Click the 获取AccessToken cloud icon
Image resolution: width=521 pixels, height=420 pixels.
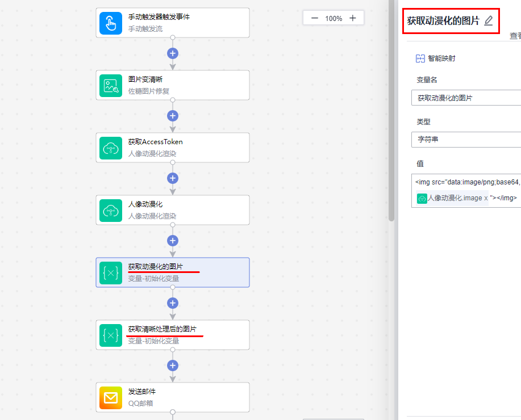(111, 148)
